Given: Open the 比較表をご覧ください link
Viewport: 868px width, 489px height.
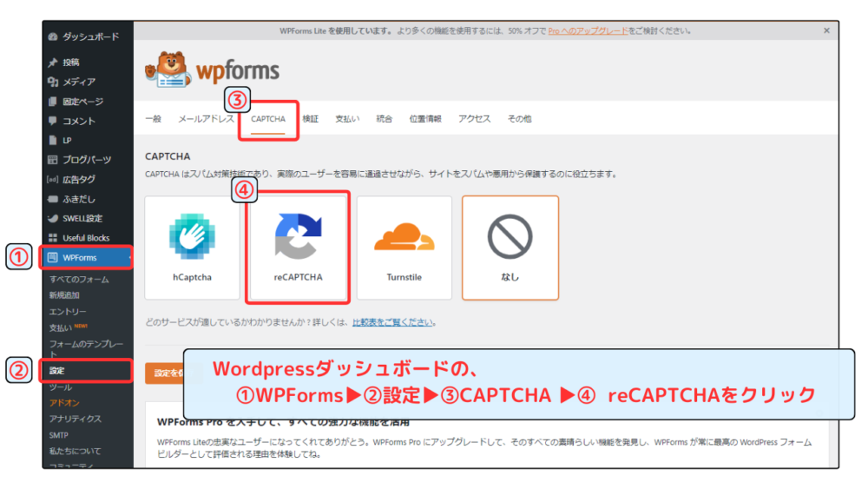Looking at the screenshot, I should [x=392, y=322].
